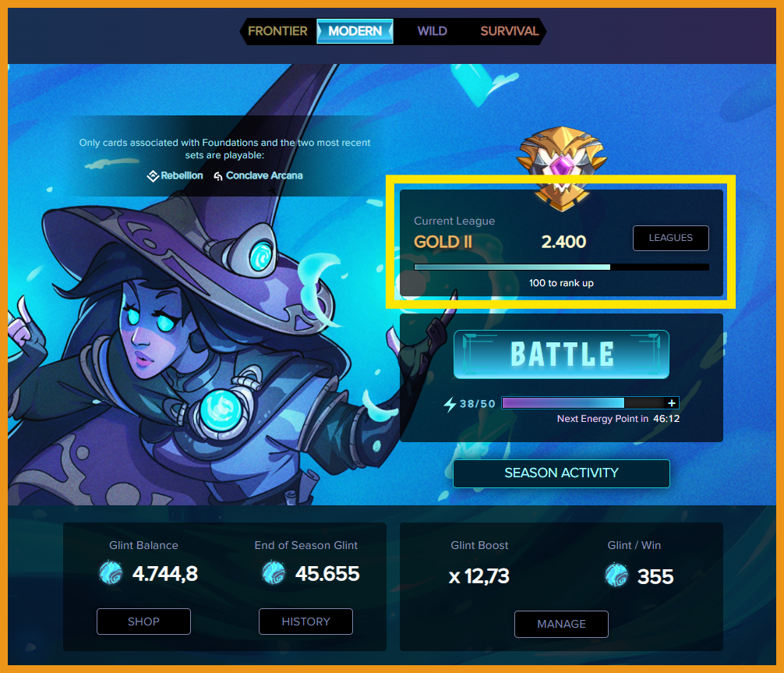Viewport: 784px width, 673px height.
Task: Click the Rebellion set icon
Action: 153,176
